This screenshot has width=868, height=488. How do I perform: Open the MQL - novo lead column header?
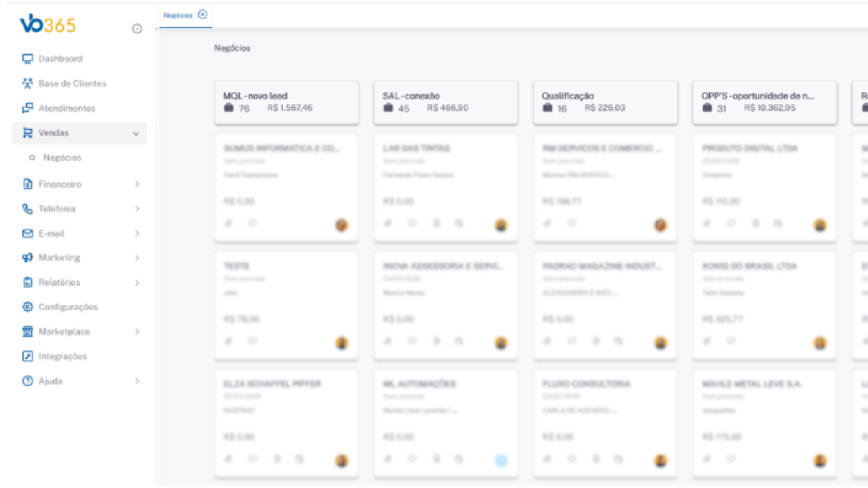click(x=287, y=102)
